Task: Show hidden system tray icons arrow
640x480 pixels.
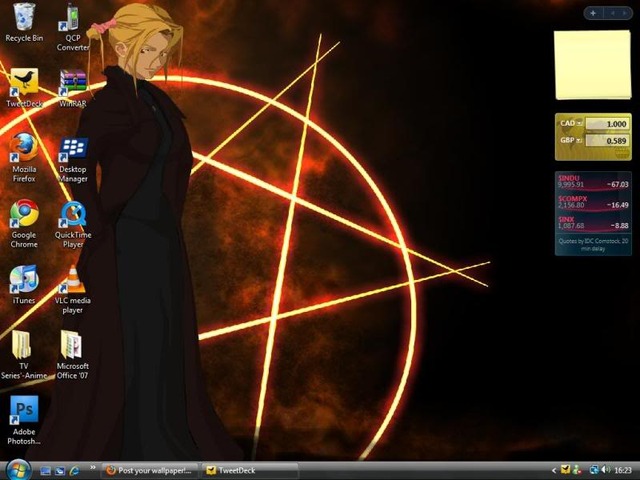Action: [554, 471]
